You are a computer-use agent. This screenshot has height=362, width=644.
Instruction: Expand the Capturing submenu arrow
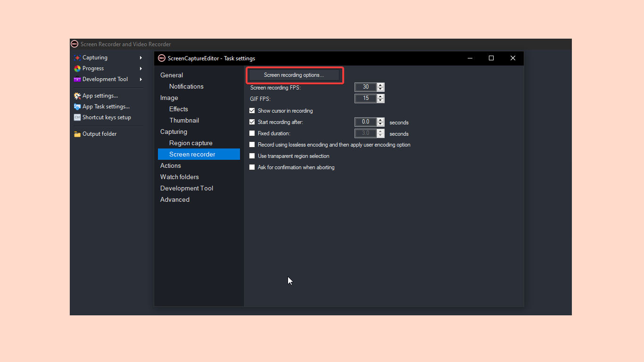click(140, 58)
